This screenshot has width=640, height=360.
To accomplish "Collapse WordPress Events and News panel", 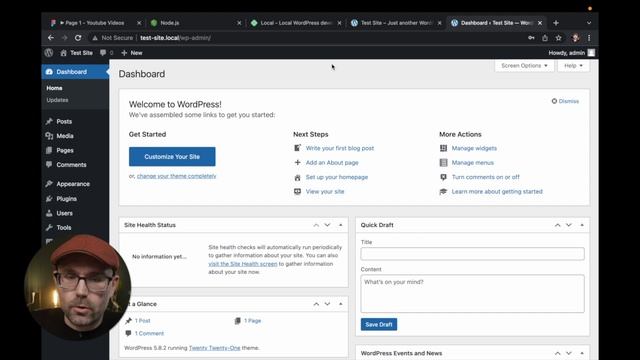I will 582,353.
